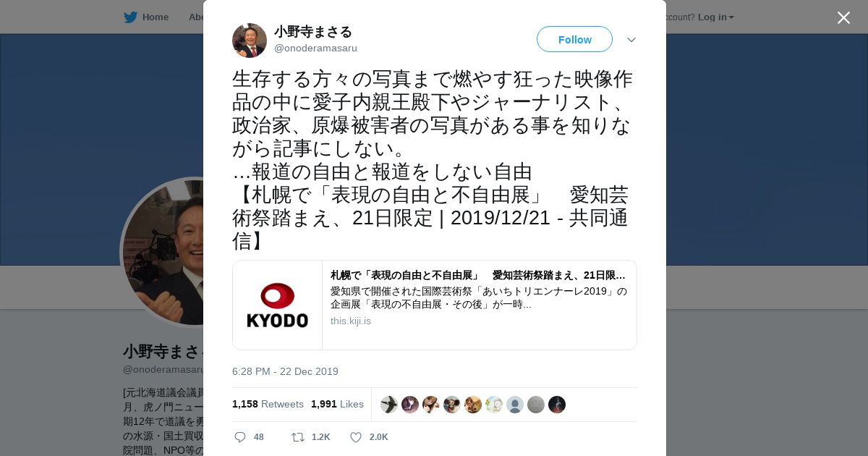Click the reply speech bubble icon
868x456 pixels.
[240, 437]
